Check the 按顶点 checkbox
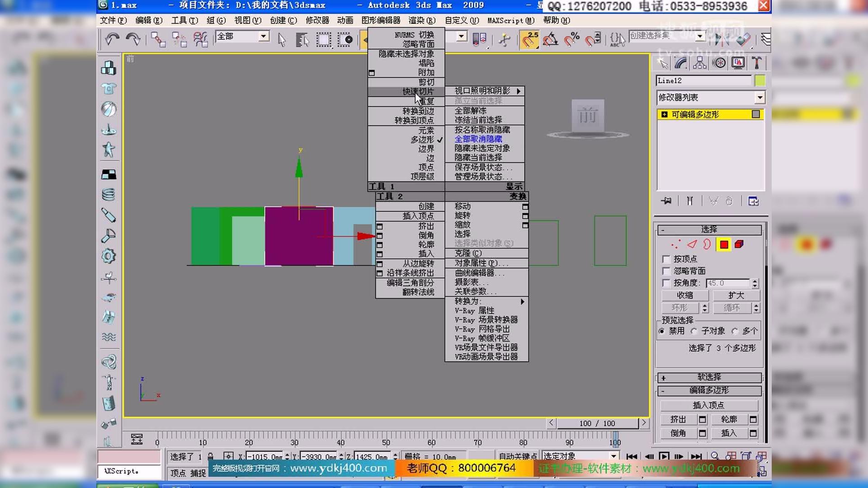Viewport: 868px width, 488px height. pyautogui.click(x=666, y=259)
